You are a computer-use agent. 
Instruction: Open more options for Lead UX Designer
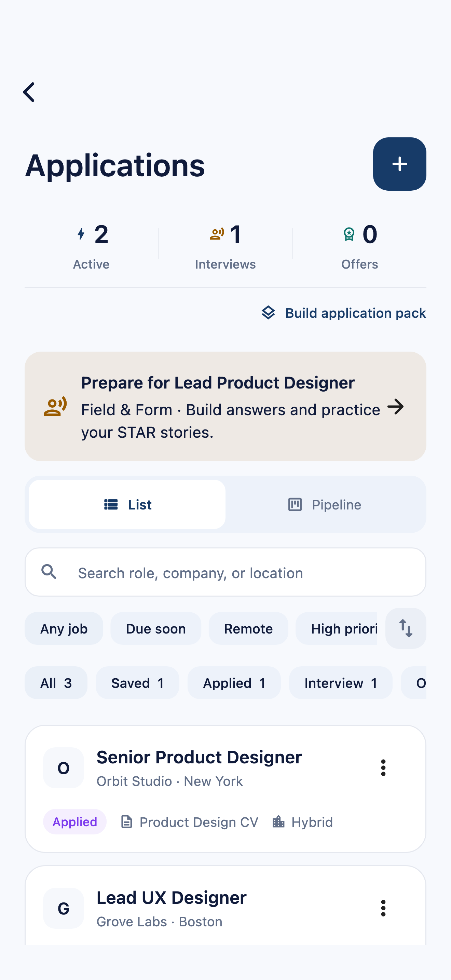(383, 909)
